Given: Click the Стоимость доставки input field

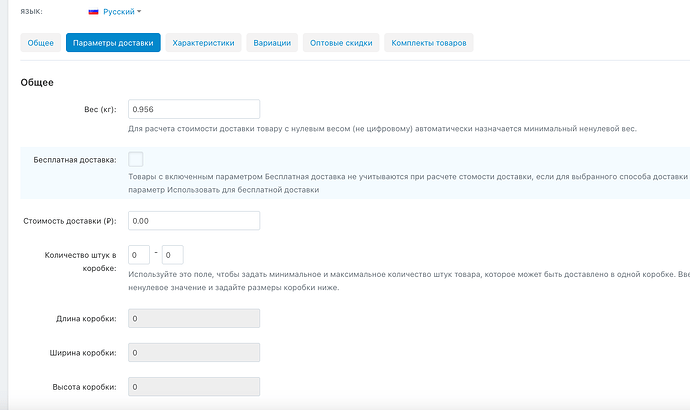Looking at the screenshot, I should (194, 221).
